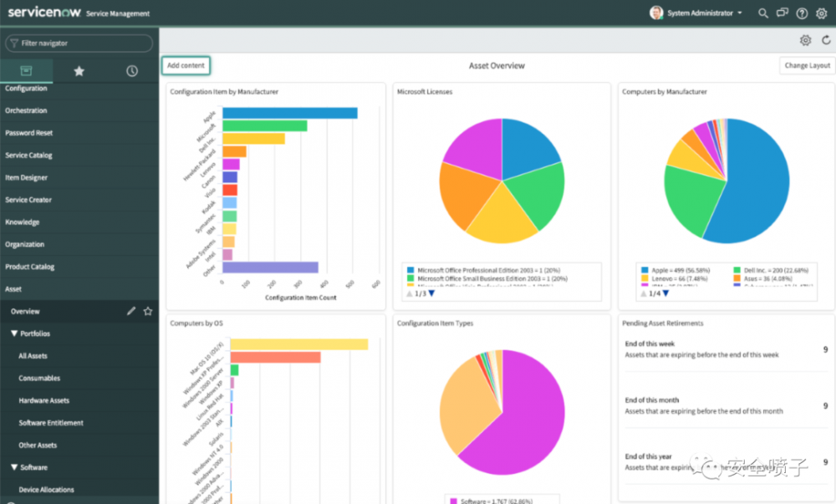836x504 pixels.
Task: Open Consumables under Portfolios
Action: pos(39,379)
